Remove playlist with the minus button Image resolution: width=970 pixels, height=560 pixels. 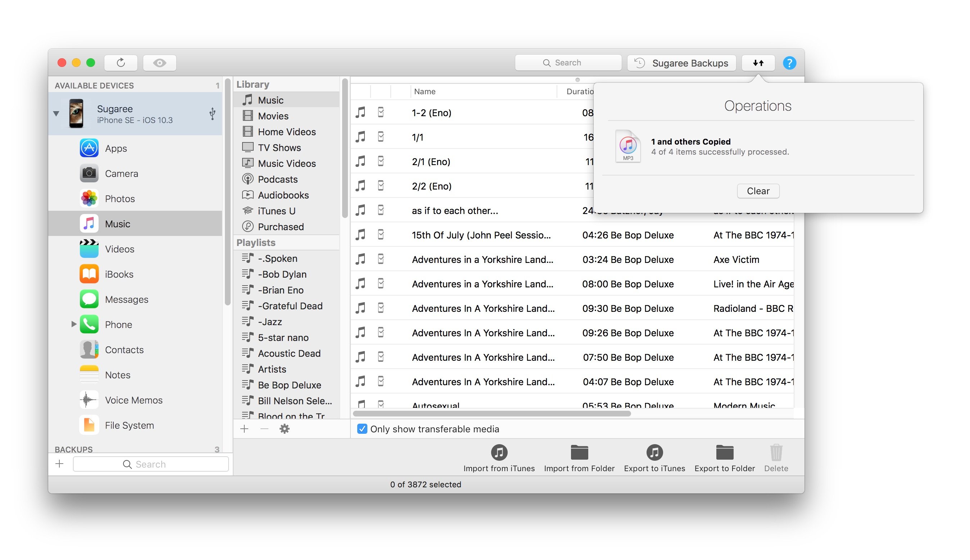264,428
